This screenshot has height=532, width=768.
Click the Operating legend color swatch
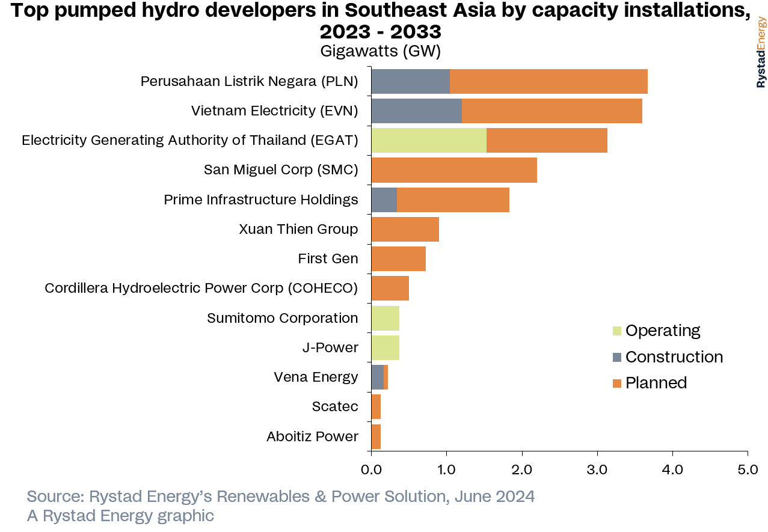tap(617, 331)
